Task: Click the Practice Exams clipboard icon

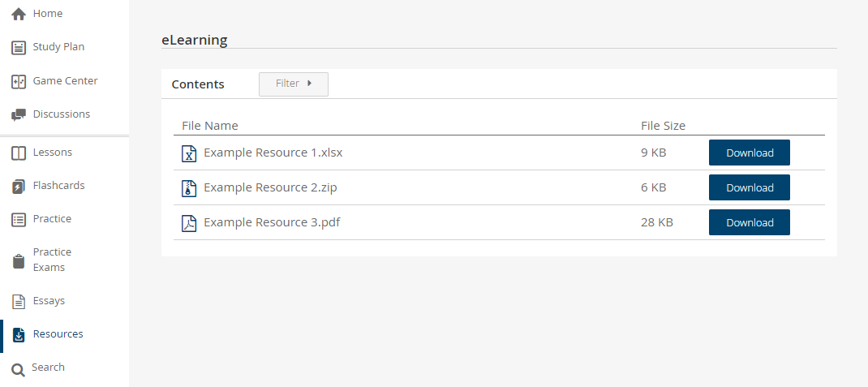Action: pos(19,260)
